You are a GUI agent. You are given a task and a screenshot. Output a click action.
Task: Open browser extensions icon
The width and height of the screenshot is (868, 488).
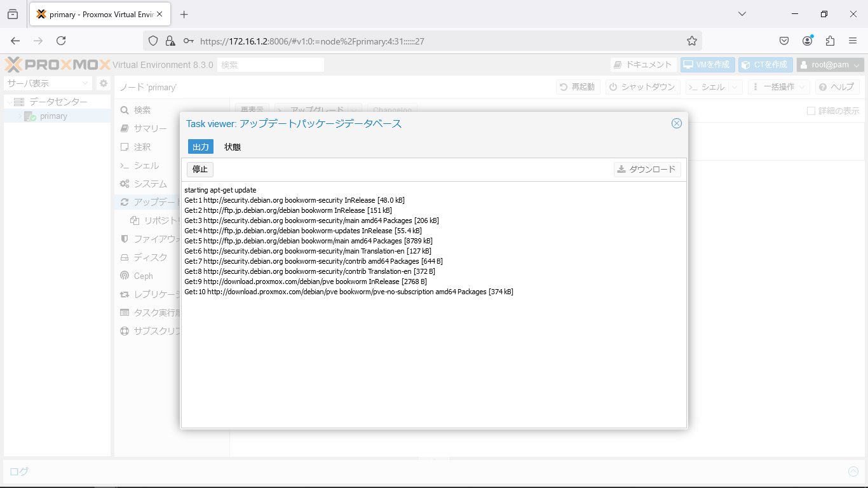[x=830, y=41]
